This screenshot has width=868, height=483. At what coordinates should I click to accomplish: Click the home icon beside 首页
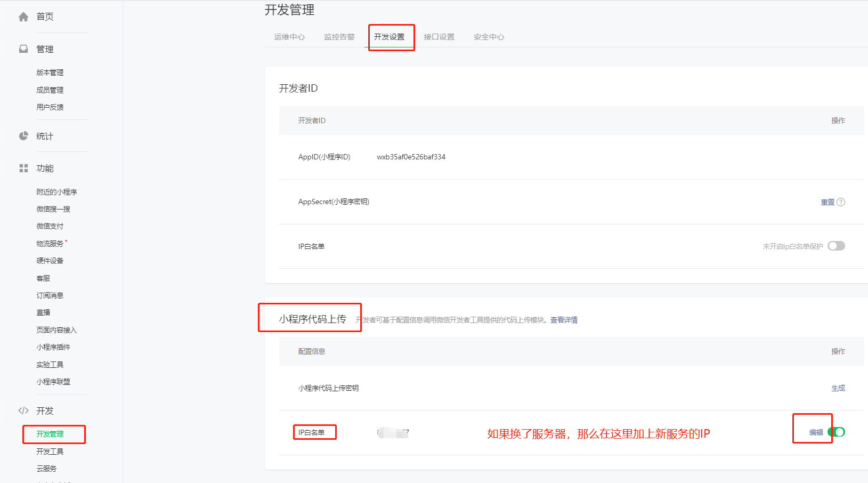(23, 17)
